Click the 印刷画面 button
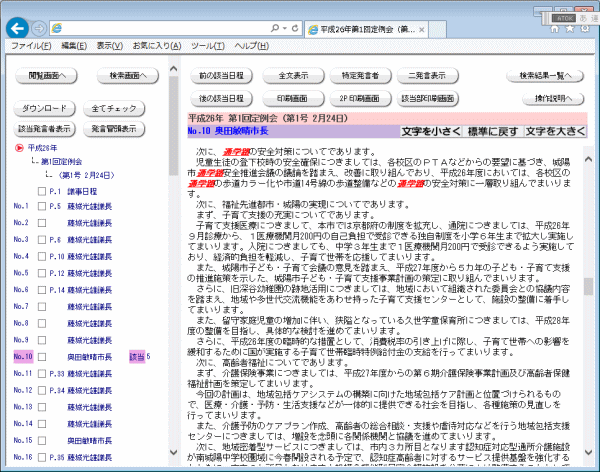 [293, 98]
